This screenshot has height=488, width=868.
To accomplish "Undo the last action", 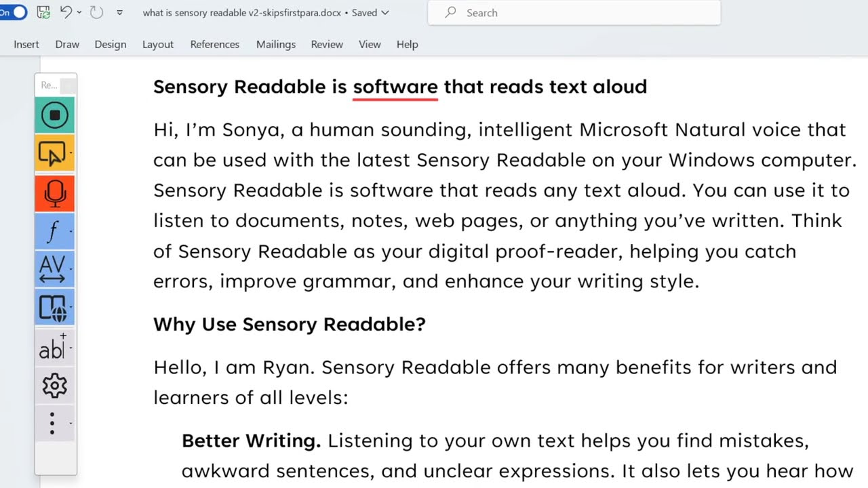I will coord(66,12).
